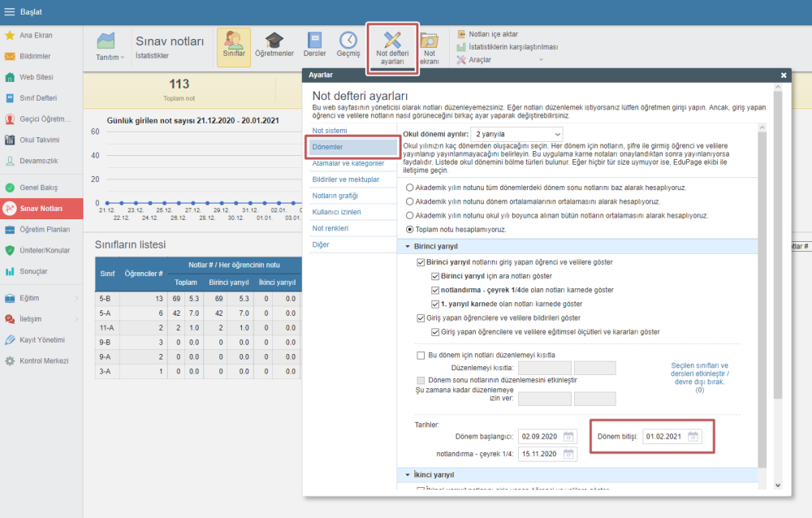Click the Web Sitesi house icon

coord(9,77)
